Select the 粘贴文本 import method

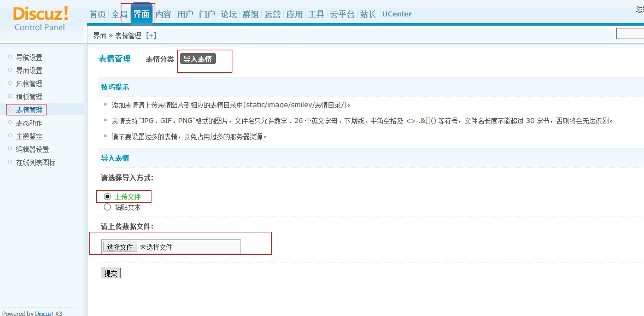coord(108,207)
